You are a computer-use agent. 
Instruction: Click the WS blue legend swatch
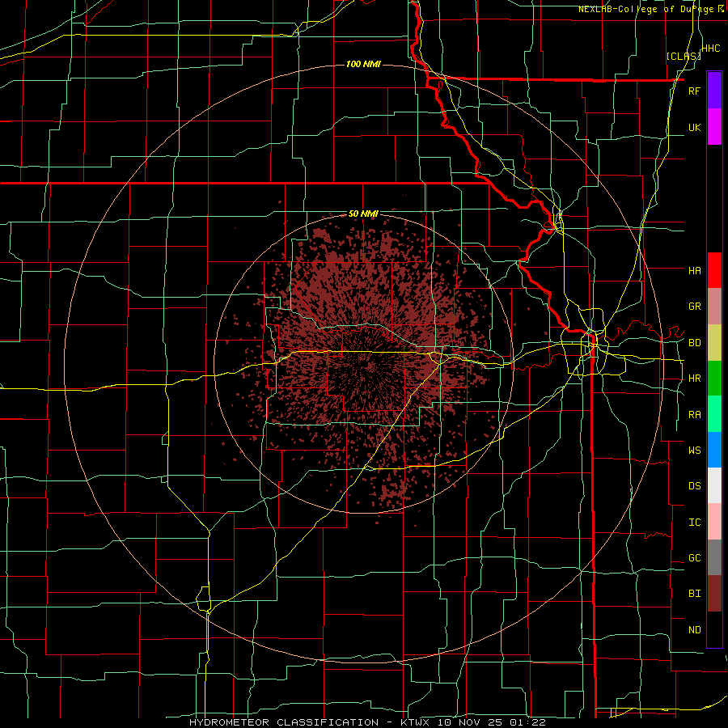[714, 450]
